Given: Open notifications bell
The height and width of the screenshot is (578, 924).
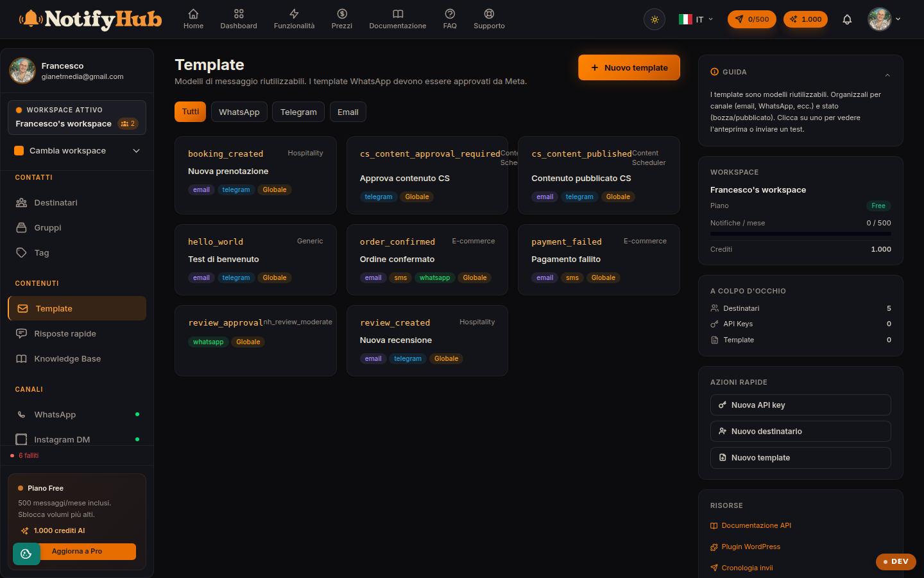Looking at the screenshot, I should (847, 19).
